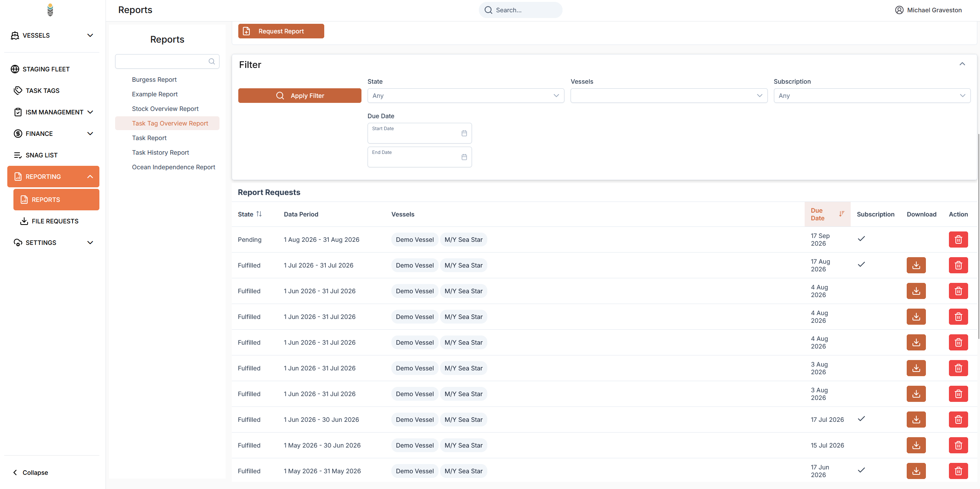Collapse the Filter panel with its chevron

click(962, 64)
